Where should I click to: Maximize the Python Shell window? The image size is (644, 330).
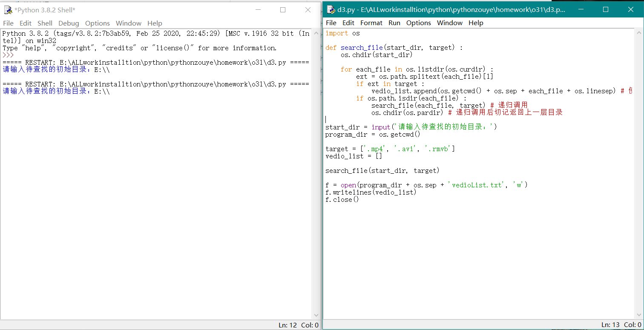[283, 10]
